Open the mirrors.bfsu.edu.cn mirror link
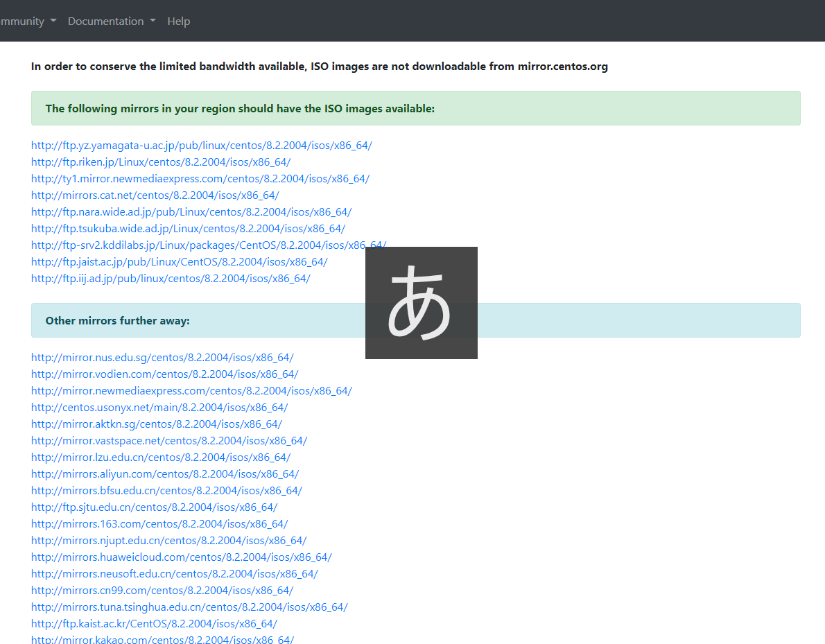The height and width of the screenshot is (644, 825). (x=166, y=491)
